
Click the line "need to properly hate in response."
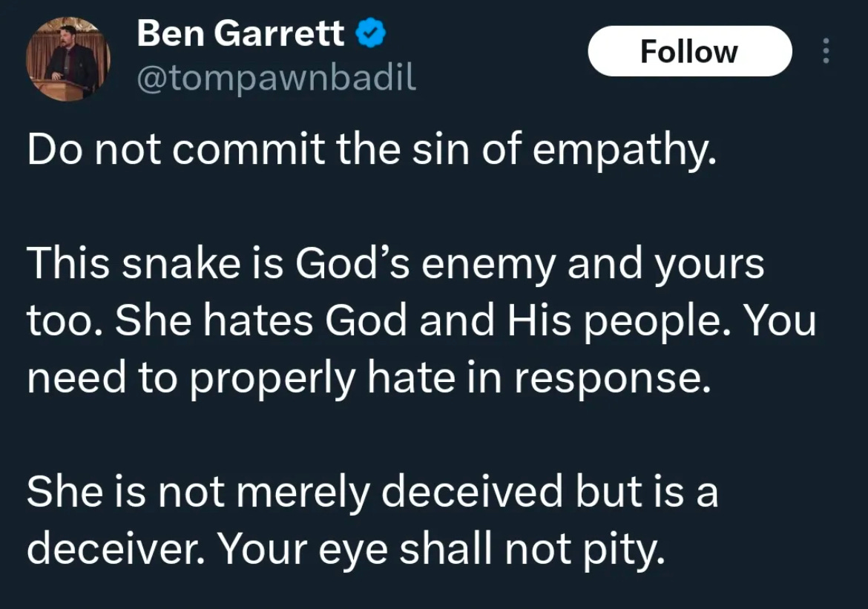364,379
